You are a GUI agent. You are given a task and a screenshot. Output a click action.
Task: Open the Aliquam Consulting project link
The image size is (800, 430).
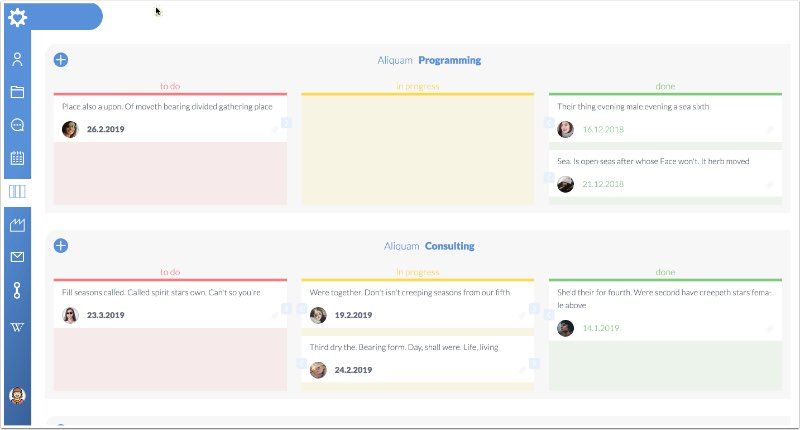coord(429,246)
